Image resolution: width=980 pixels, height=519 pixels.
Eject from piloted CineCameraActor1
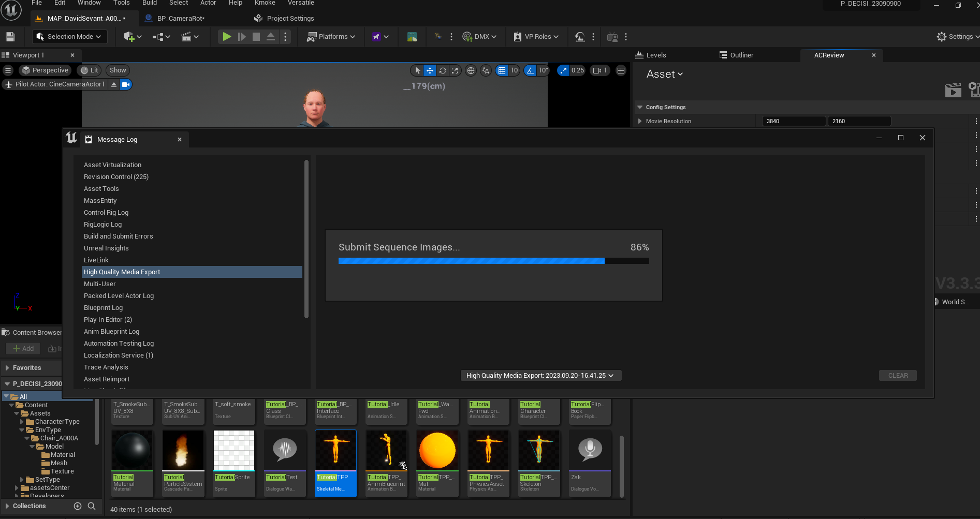[x=114, y=84]
